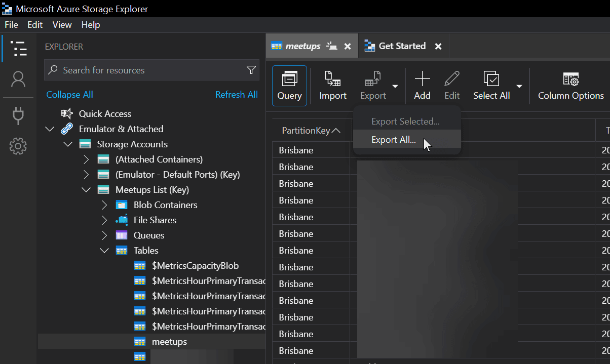Viewport: 610px width, 364px height.
Task: Click the Query toolbar button
Action: click(x=289, y=86)
